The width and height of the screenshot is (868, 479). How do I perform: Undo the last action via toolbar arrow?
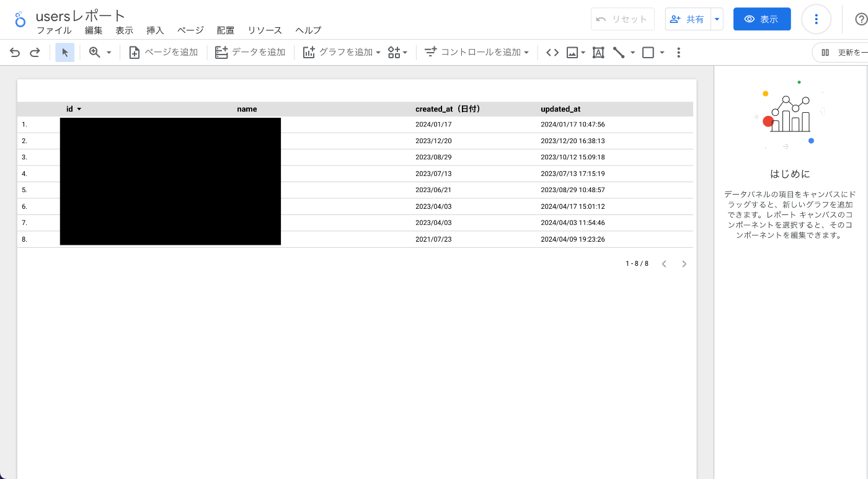pos(15,53)
